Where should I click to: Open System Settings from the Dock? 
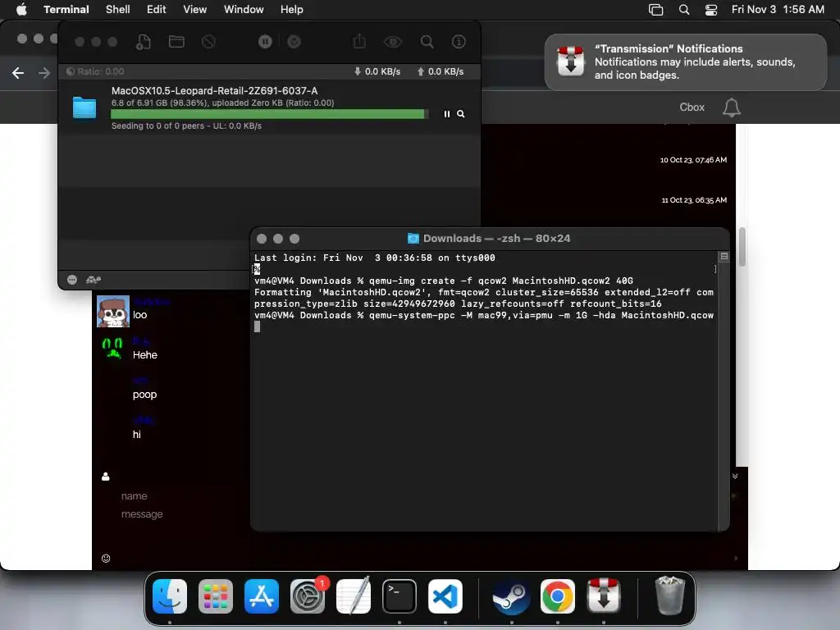click(x=308, y=596)
